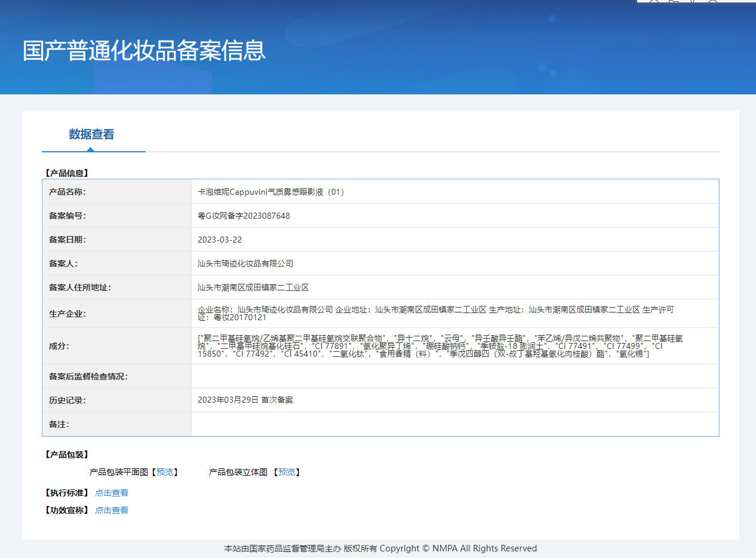Click the 历史记录 row label

[67, 400]
